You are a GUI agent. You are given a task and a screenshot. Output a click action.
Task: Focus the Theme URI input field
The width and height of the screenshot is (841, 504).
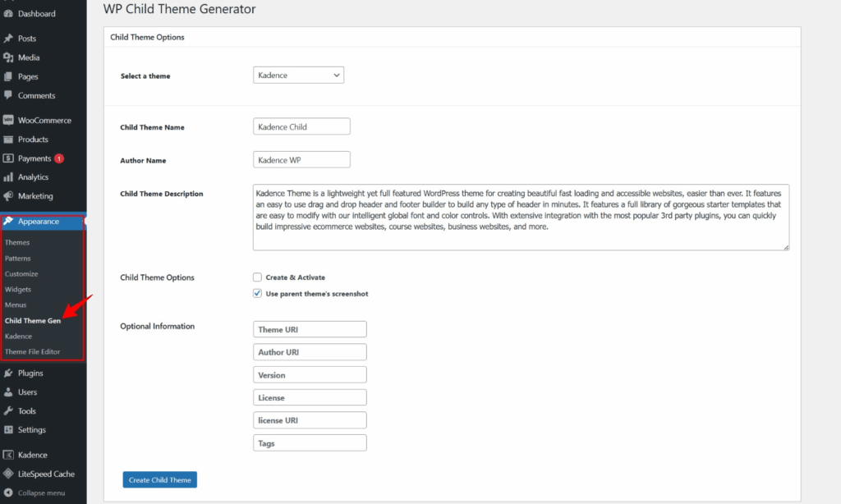[310, 330]
